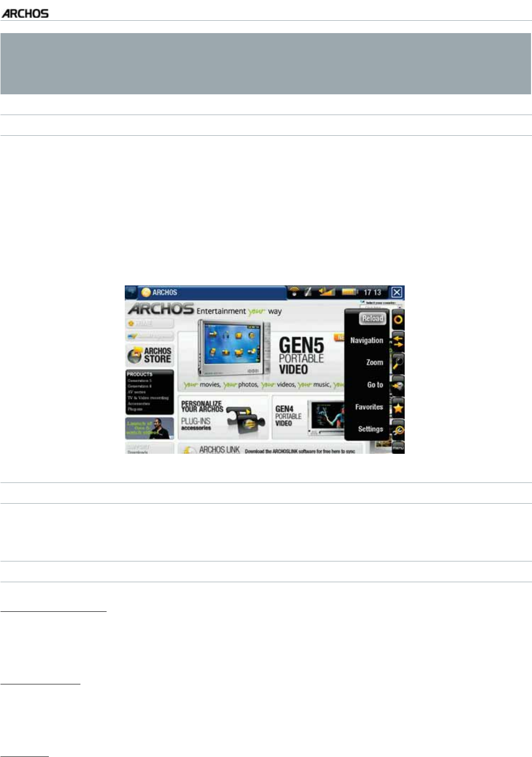Select Reload in the menu
Screen dimensions: 532x757
click(373, 319)
